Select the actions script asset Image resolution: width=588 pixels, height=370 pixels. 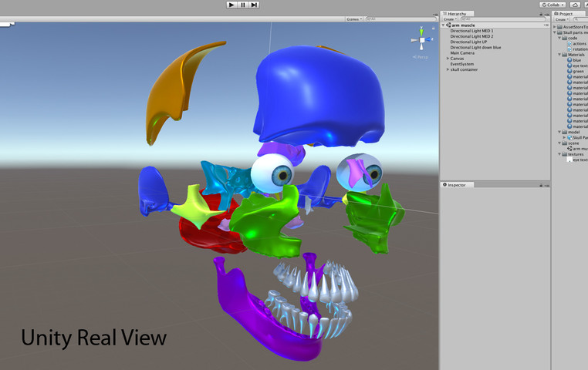[x=576, y=44]
